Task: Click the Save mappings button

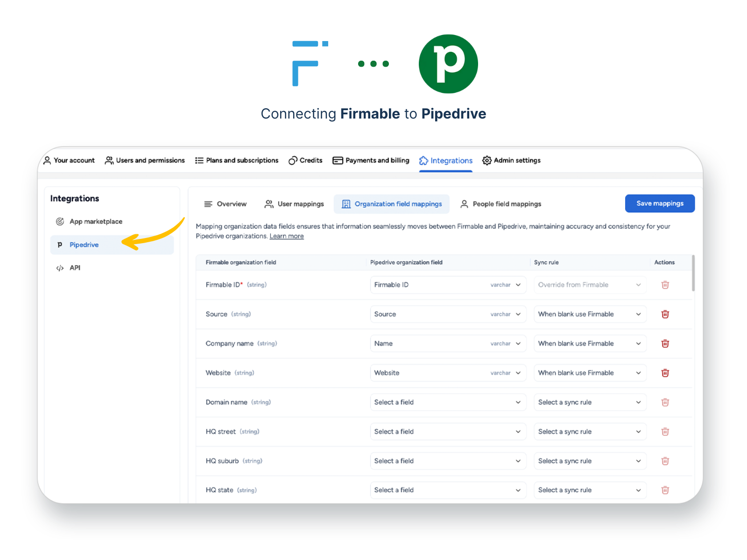Action: (x=660, y=203)
